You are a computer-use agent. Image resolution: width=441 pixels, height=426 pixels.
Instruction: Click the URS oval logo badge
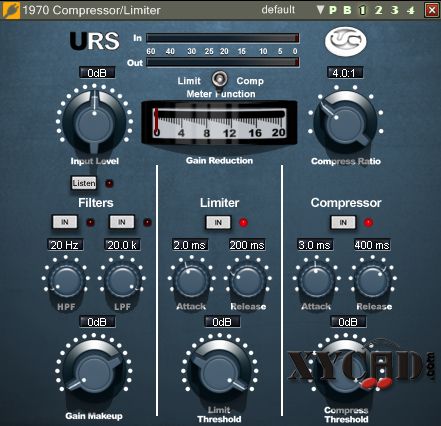click(x=346, y=41)
